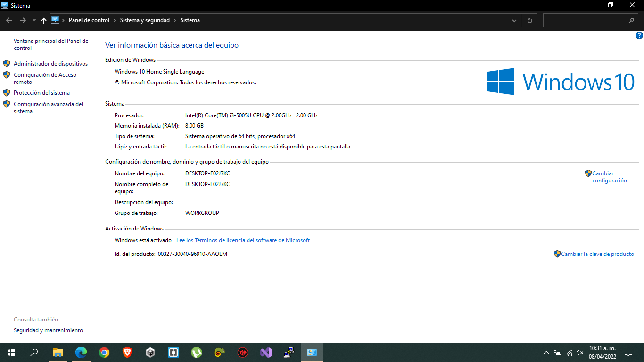Open File Explorer from taskbar
The width and height of the screenshot is (644, 362).
pos(58,352)
